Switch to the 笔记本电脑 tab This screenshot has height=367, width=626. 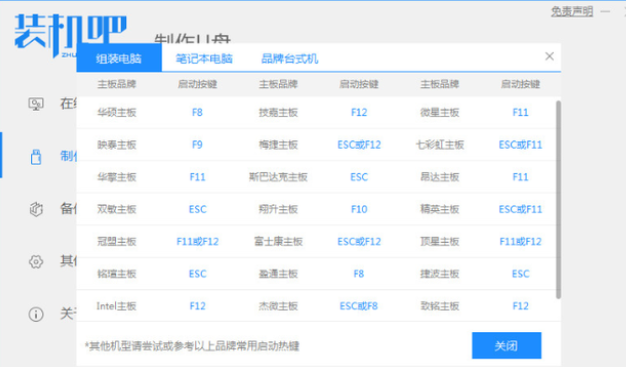pos(204,59)
